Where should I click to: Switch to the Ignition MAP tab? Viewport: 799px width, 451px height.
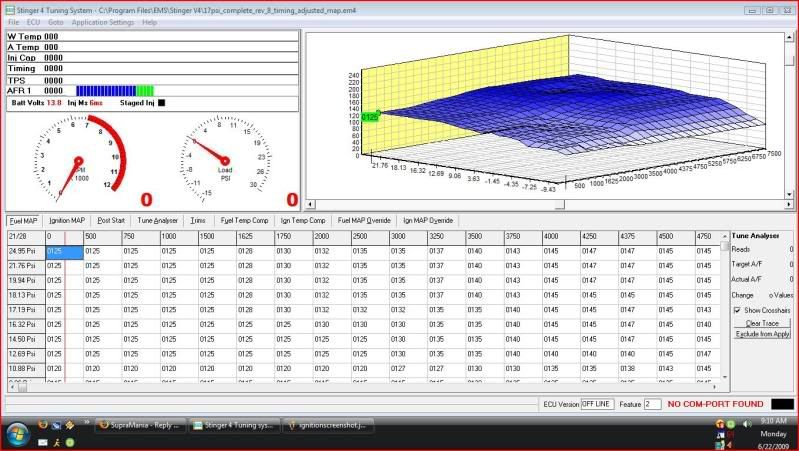(67, 221)
